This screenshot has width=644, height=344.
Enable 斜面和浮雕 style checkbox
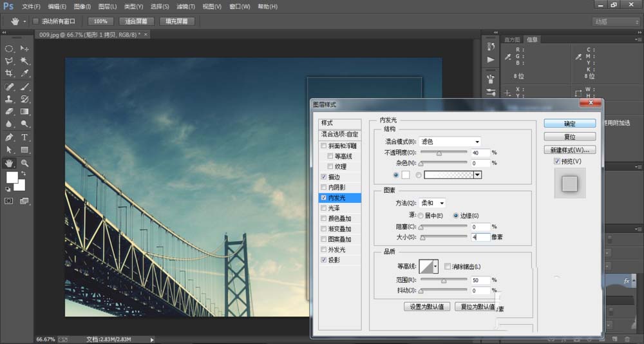pos(324,146)
